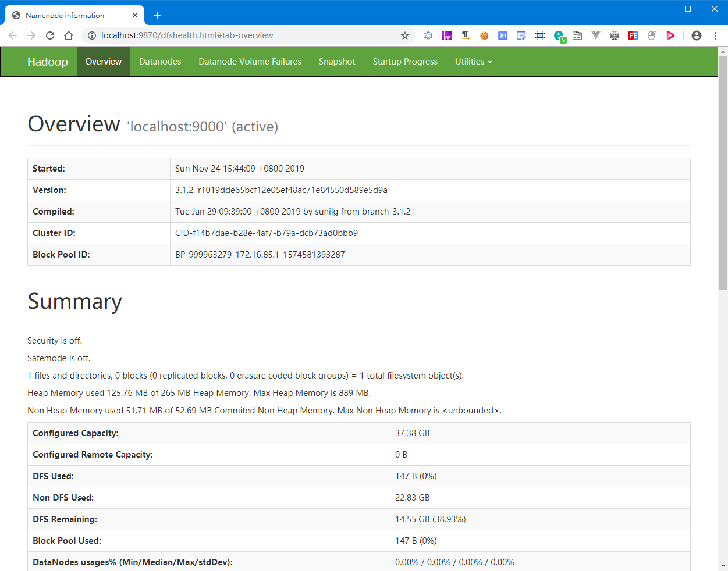Open Datanode Volume Failures tab

click(250, 62)
